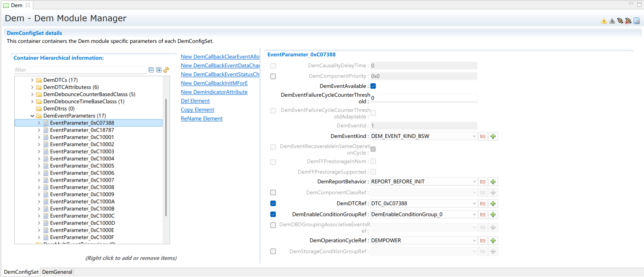Collapse the DemEventParameters folder
Image resolution: width=644 pixels, height=277 pixels.
33,116
